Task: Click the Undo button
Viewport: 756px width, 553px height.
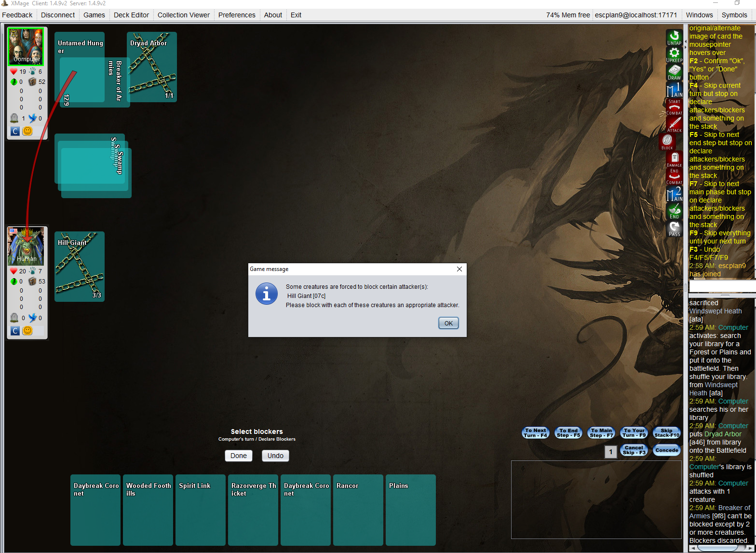Action: 275,456
